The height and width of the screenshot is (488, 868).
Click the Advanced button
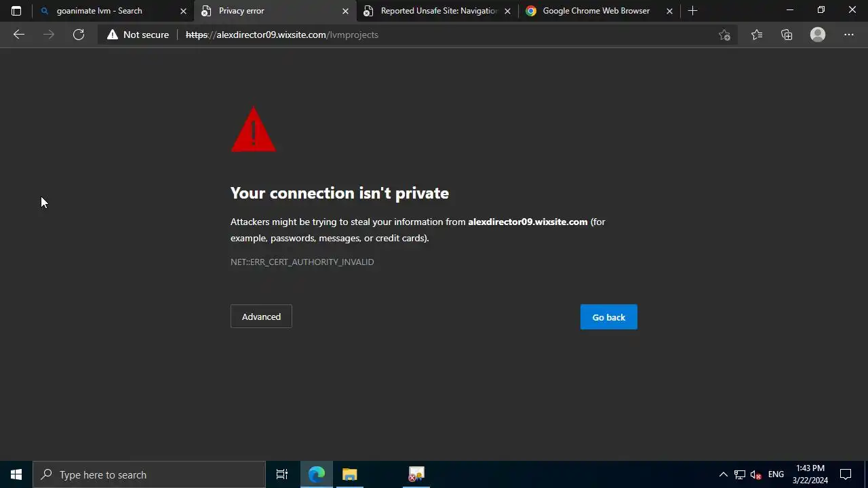(x=261, y=317)
